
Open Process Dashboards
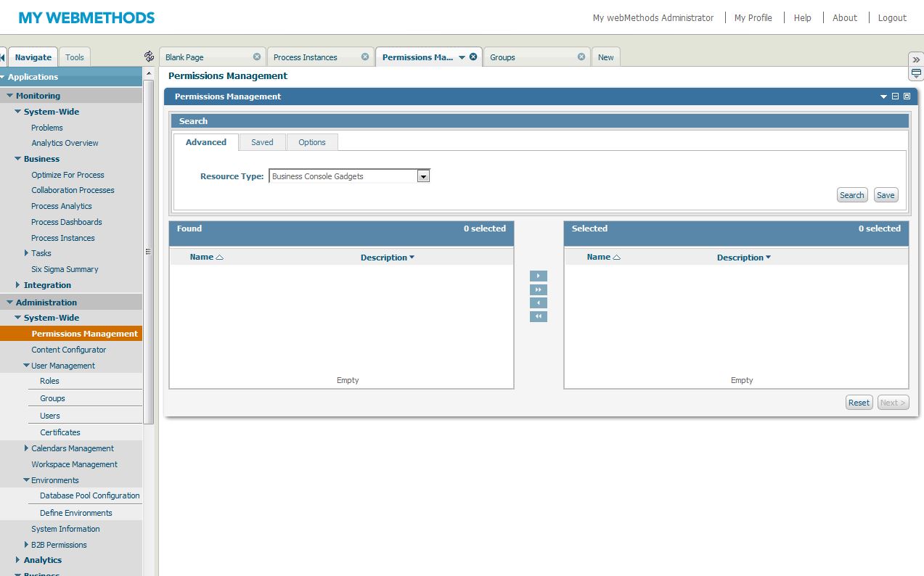point(67,222)
